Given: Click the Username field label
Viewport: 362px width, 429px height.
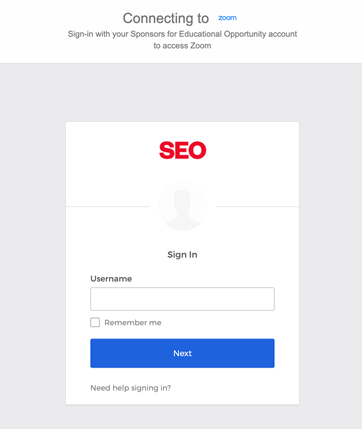Looking at the screenshot, I should (x=111, y=279).
